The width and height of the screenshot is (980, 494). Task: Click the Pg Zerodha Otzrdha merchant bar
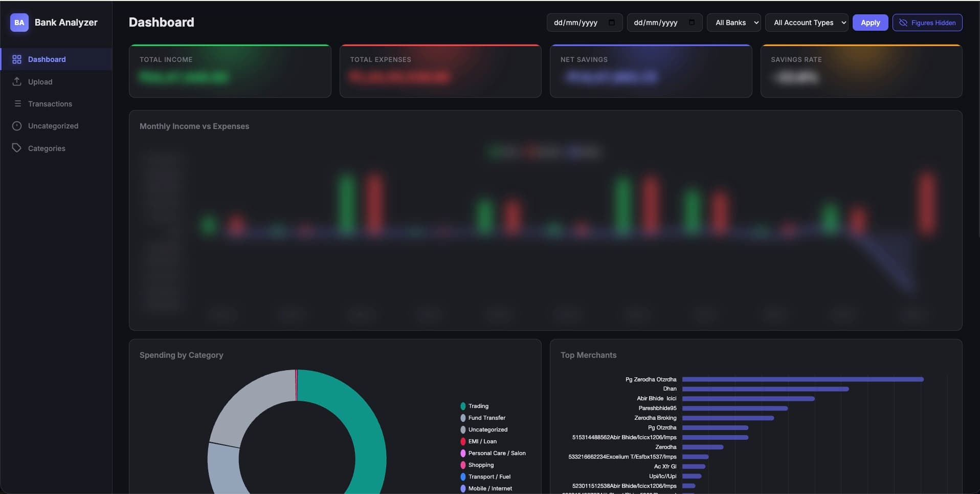point(803,379)
